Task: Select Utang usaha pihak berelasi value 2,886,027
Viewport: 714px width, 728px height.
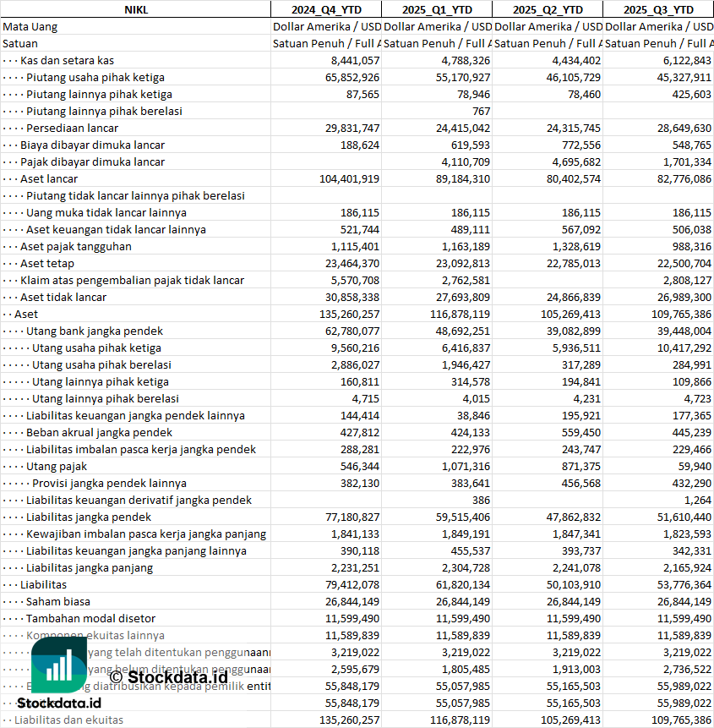Action: [x=356, y=365]
